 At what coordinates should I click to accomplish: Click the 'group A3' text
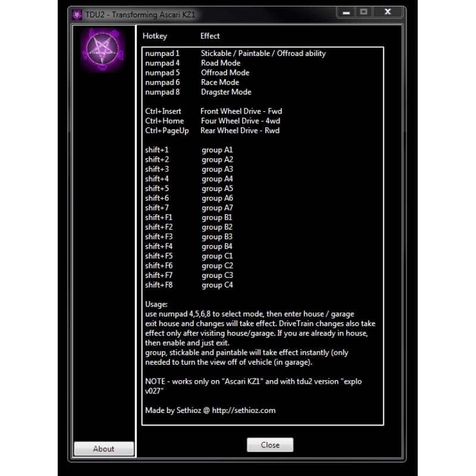point(217,170)
